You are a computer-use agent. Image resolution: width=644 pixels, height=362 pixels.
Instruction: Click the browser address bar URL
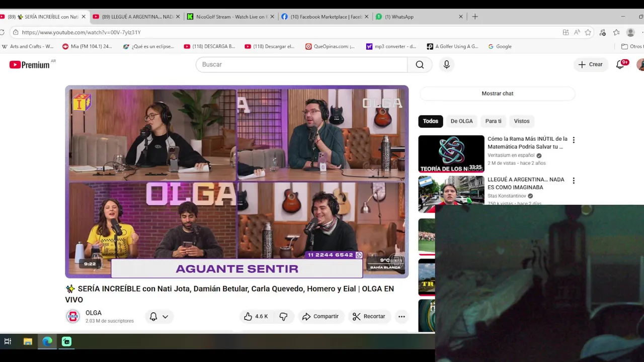tap(81, 32)
